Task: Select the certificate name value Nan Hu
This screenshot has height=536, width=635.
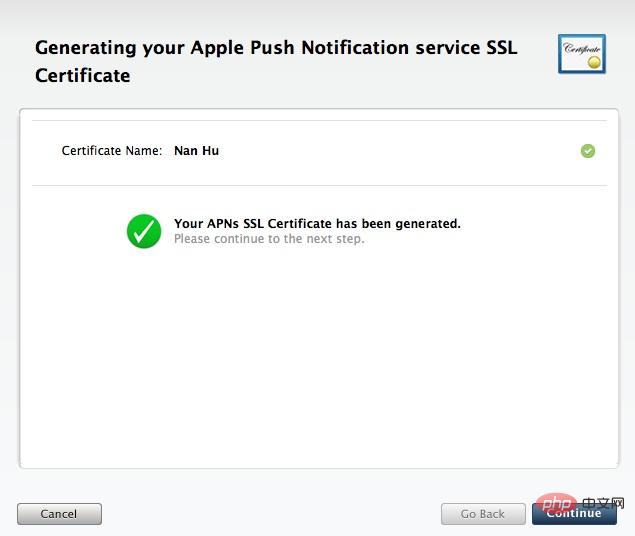Action: [196, 151]
